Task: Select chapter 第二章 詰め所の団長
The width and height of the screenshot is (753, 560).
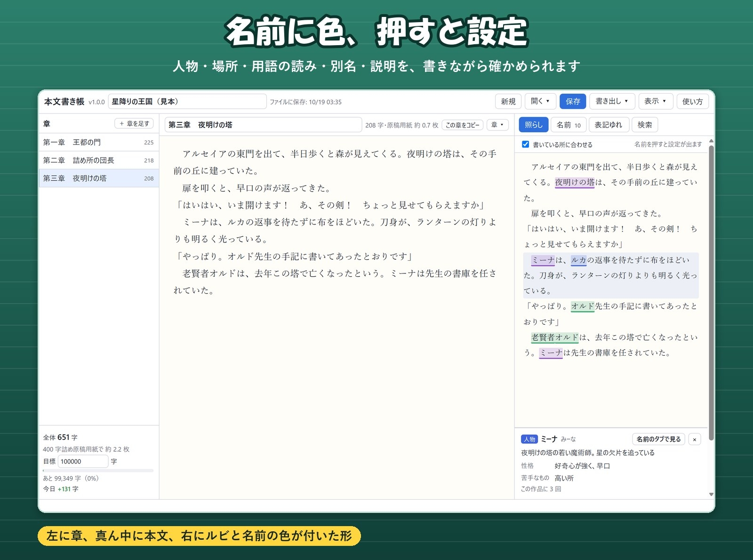Action: tap(99, 160)
